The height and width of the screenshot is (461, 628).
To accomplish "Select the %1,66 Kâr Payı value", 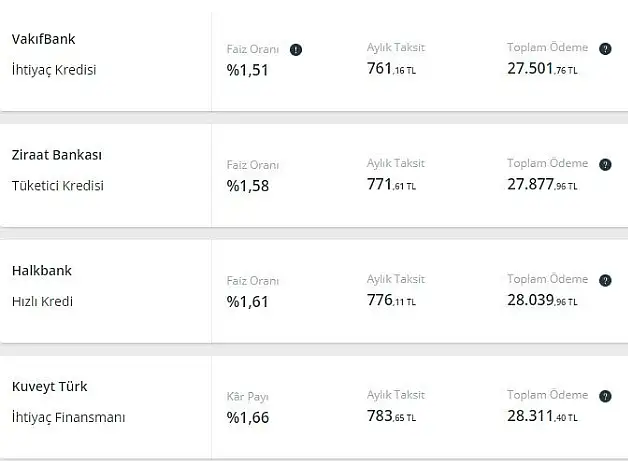I will (x=248, y=418).
